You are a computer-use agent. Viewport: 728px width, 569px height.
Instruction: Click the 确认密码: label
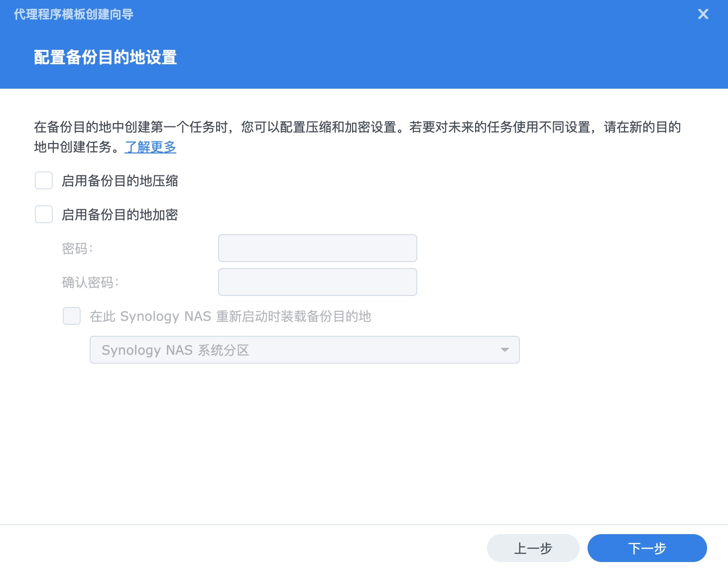tap(90, 282)
